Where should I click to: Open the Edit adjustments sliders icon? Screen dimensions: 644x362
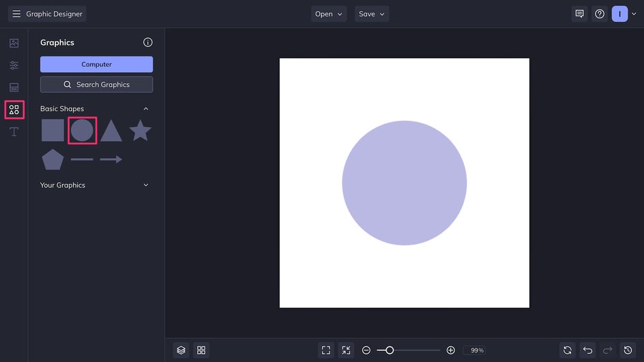14,65
